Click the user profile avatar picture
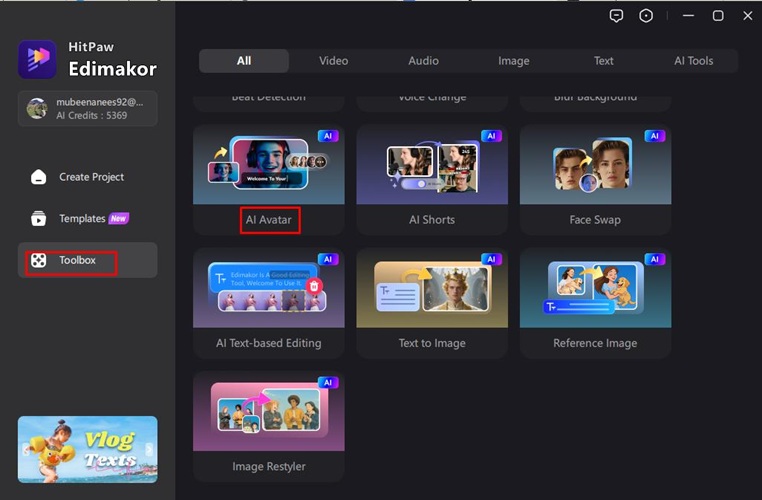Image resolution: width=762 pixels, height=500 pixels. click(37, 108)
